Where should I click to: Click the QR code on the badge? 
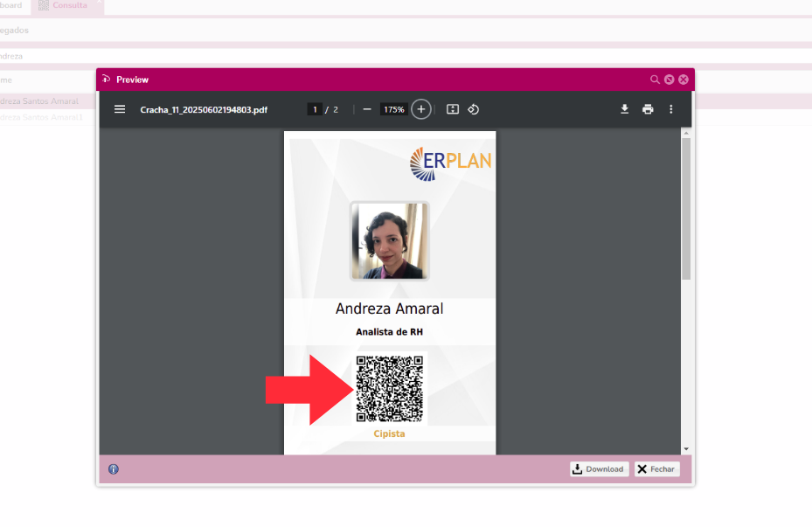click(x=390, y=389)
